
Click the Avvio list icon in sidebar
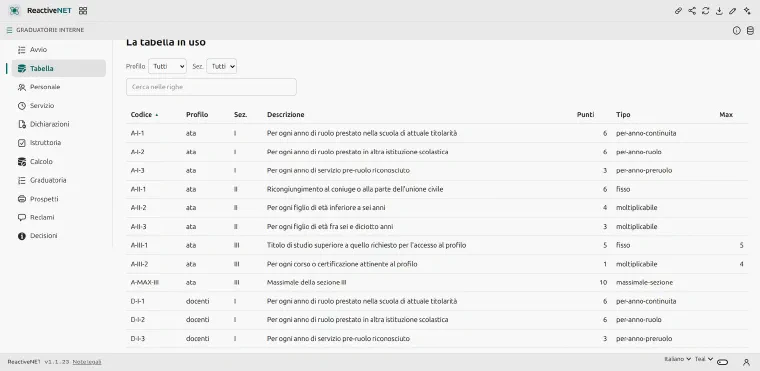(21, 50)
